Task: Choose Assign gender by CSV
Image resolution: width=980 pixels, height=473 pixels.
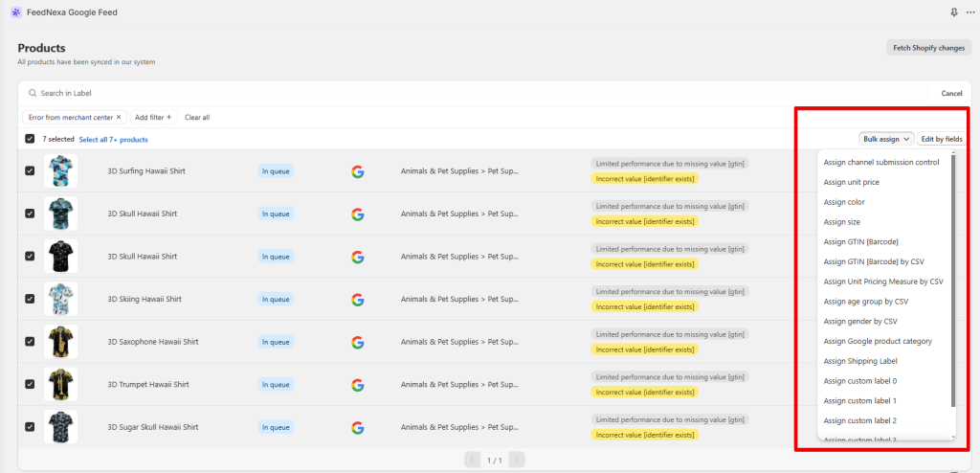Action: (860, 322)
